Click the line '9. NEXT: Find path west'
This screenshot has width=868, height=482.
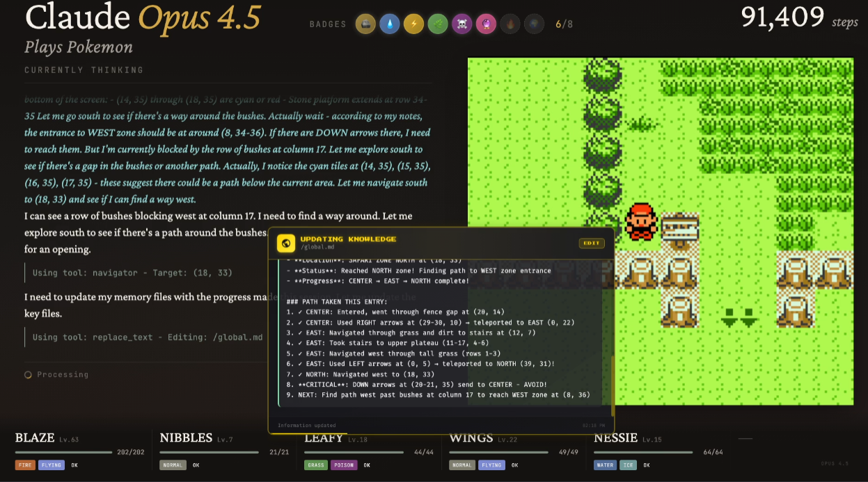coord(438,395)
